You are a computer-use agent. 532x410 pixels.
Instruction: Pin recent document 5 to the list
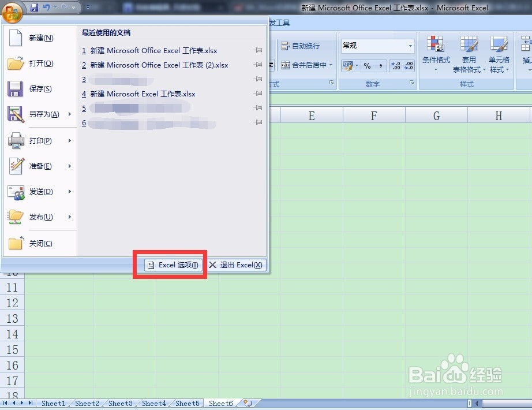[258, 108]
